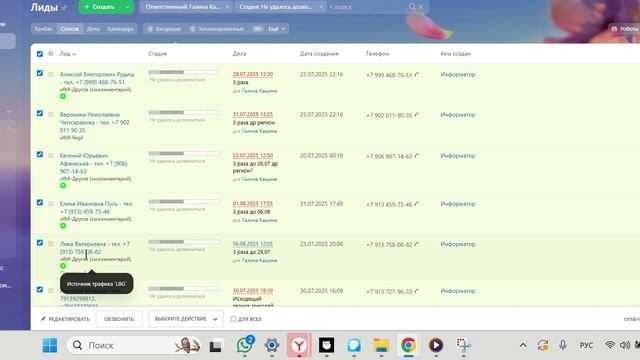Screen dimensions: 640x360
Task: Open row menu for Лика Валерьевна lead
Action: point(51,244)
